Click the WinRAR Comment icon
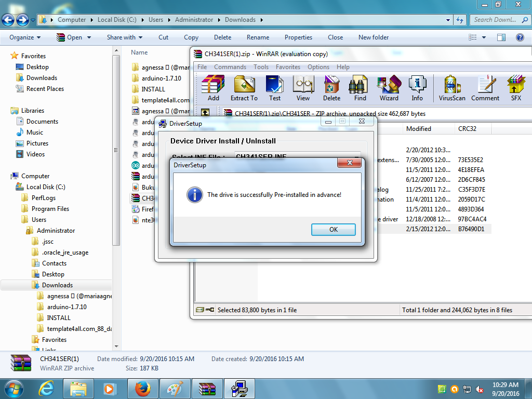The width and height of the screenshot is (532, 399). pos(485,88)
